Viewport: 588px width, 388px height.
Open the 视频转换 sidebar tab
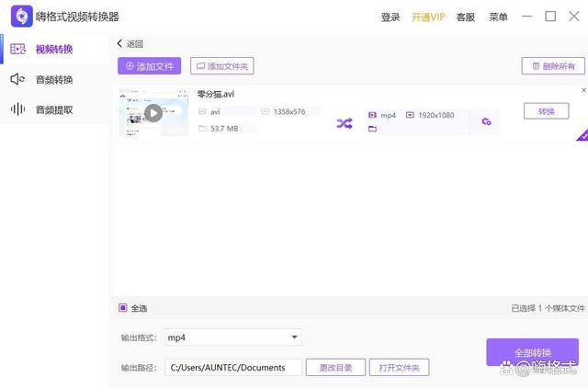pos(53,49)
